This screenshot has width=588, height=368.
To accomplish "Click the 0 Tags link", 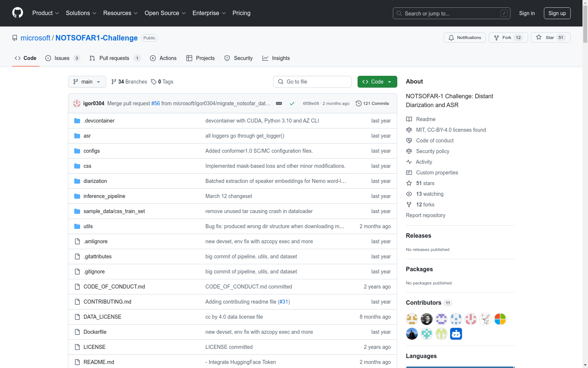I will click(x=162, y=82).
